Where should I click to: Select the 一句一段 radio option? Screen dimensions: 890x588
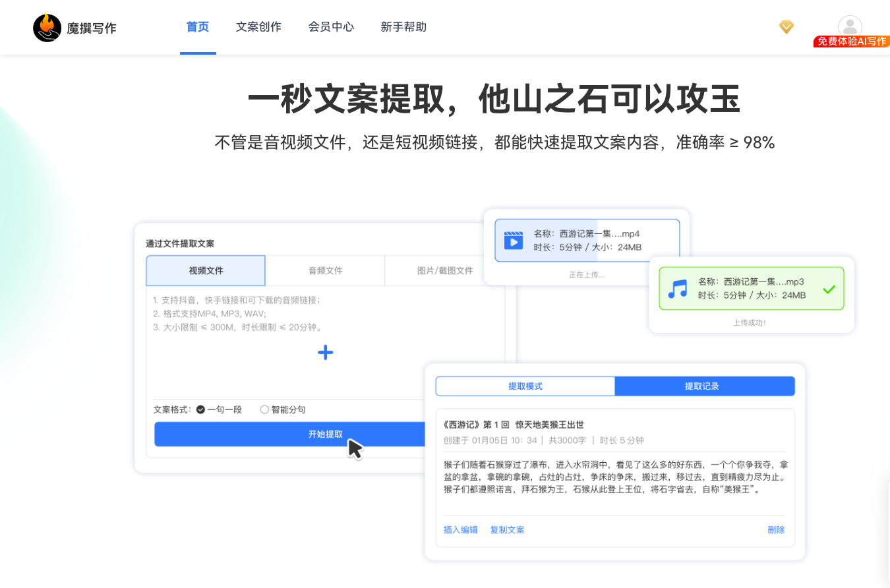(x=220, y=409)
